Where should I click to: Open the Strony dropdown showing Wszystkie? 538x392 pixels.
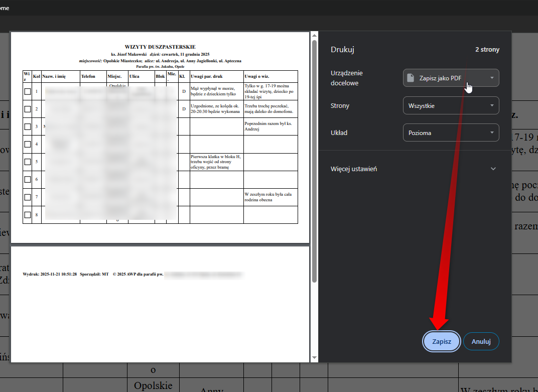[x=451, y=105]
